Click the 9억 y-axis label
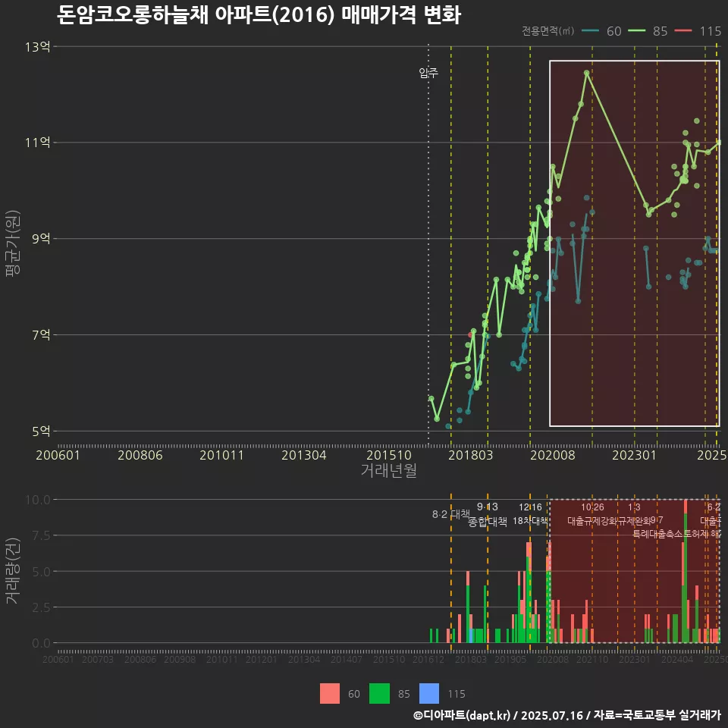 pos(41,239)
